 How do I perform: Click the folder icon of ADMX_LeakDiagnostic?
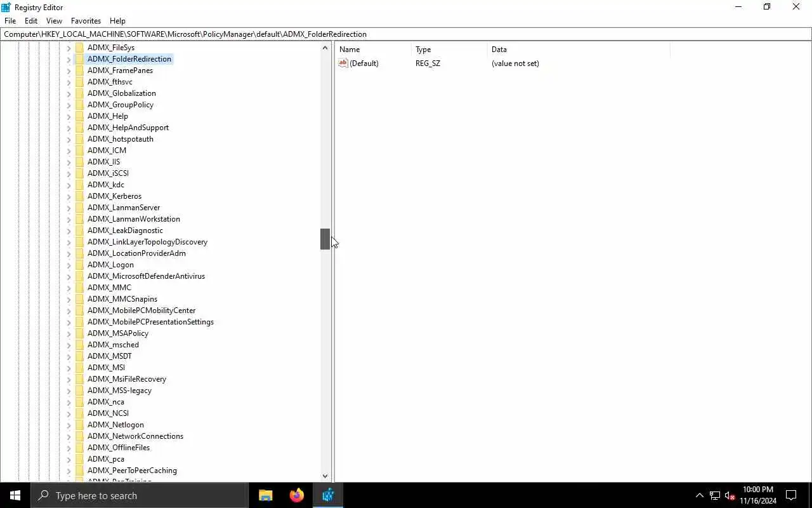click(x=79, y=231)
